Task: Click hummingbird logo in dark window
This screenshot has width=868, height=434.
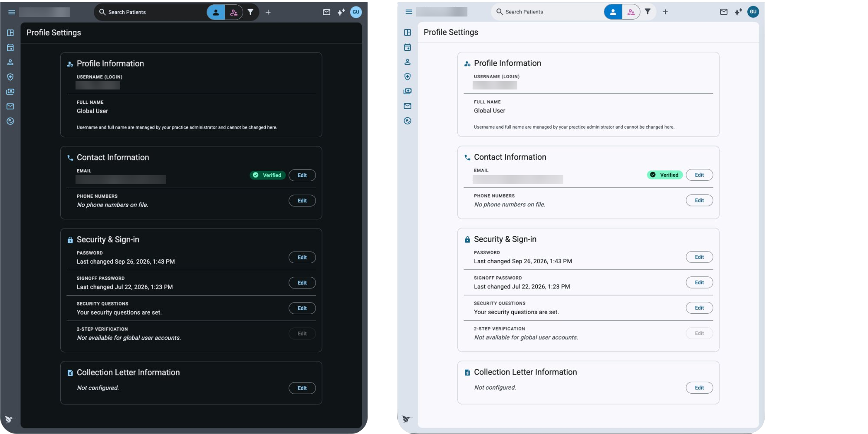Action: point(9,419)
